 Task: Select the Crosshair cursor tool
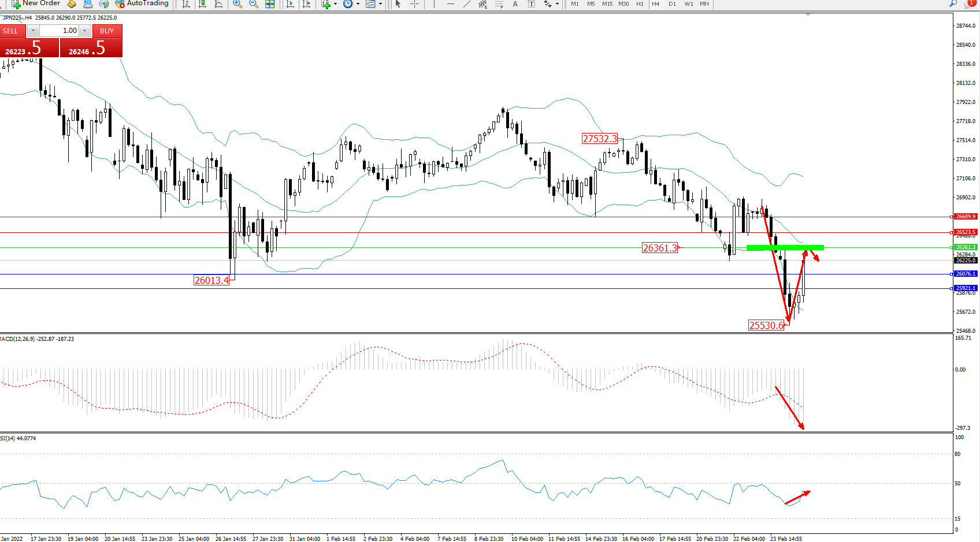[x=414, y=4]
